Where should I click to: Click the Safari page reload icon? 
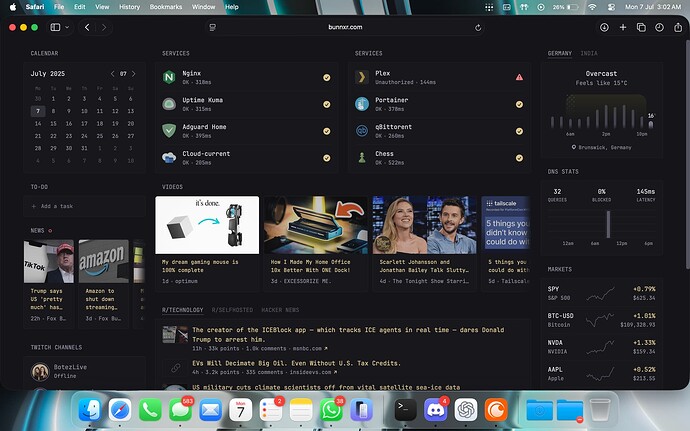click(478, 28)
